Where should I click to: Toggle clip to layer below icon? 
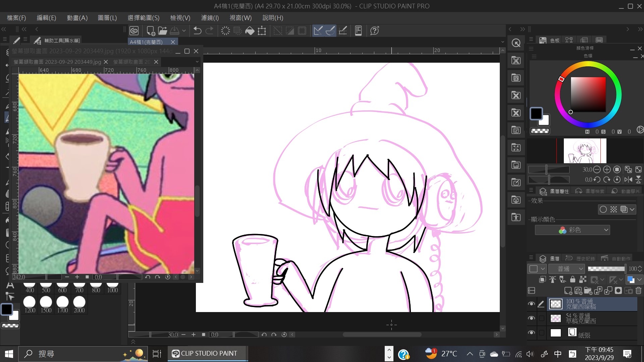(x=542, y=280)
